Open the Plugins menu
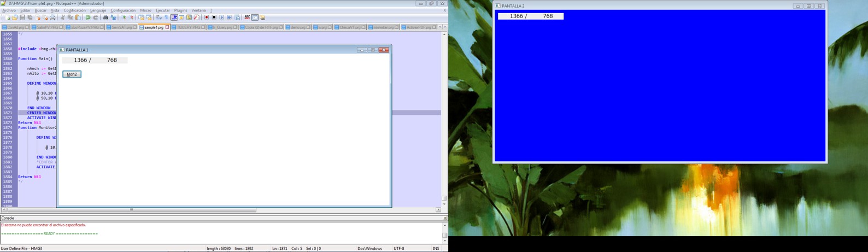The image size is (868, 252). click(x=180, y=10)
